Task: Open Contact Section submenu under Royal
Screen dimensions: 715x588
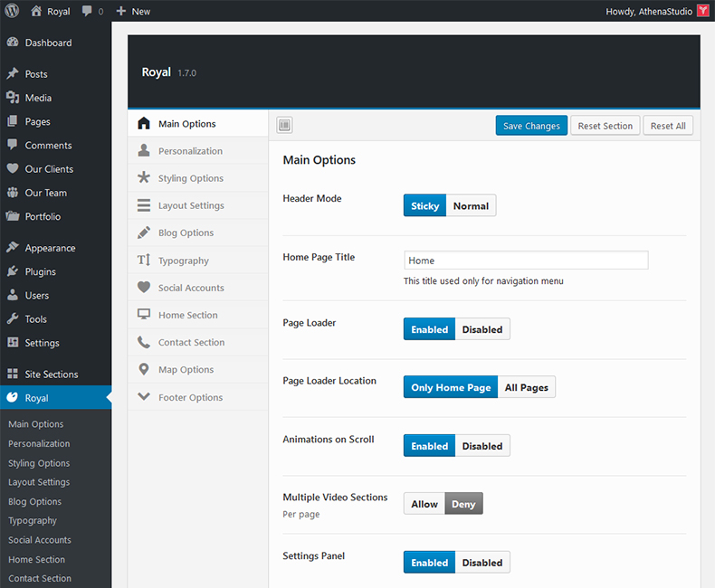Action: [40, 578]
